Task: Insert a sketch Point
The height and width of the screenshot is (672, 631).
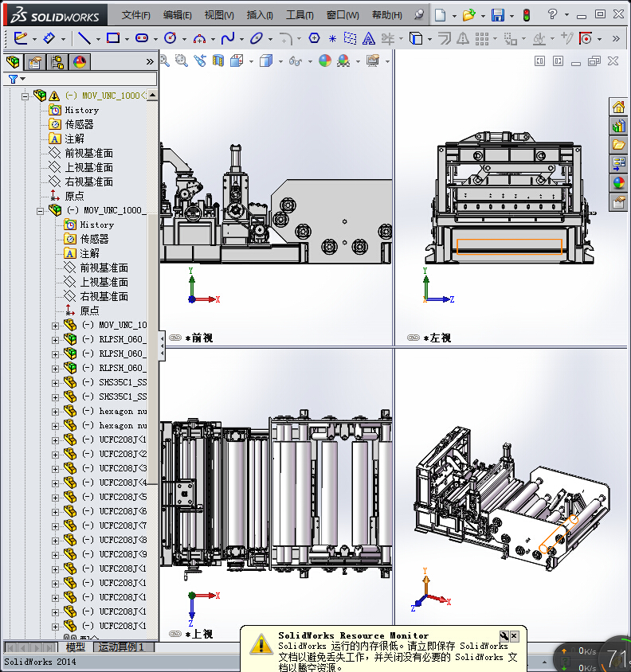Action: pos(332,39)
